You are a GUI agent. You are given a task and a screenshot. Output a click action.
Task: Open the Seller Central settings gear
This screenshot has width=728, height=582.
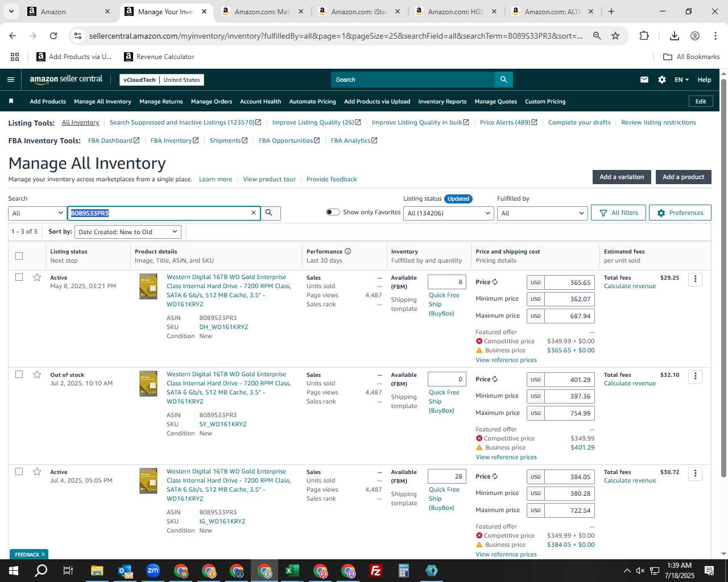pyautogui.click(x=662, y=80)
